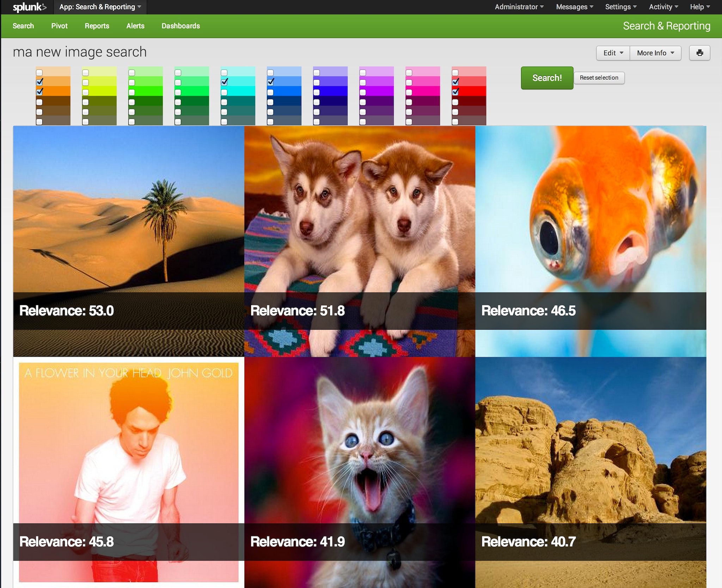The image size is (722, 588).
Task: Click the 'Relevance: 41.9' label
Action: coord(298,541)
